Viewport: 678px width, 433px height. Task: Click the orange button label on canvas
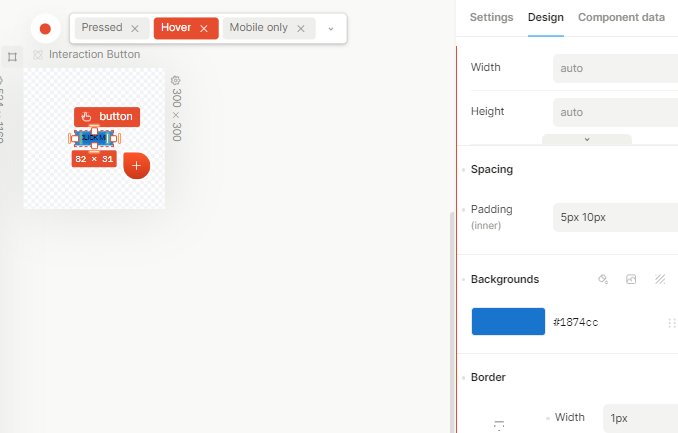point(107,117)
